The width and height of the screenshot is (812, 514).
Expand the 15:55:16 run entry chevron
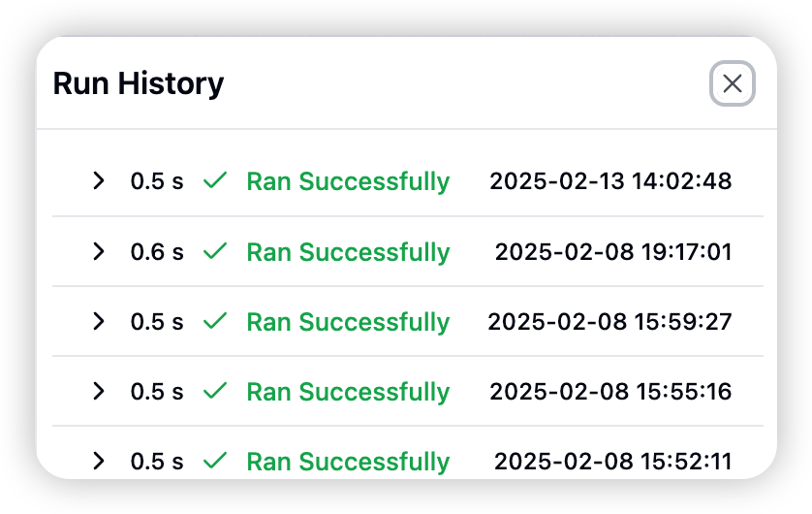point(99,391)
